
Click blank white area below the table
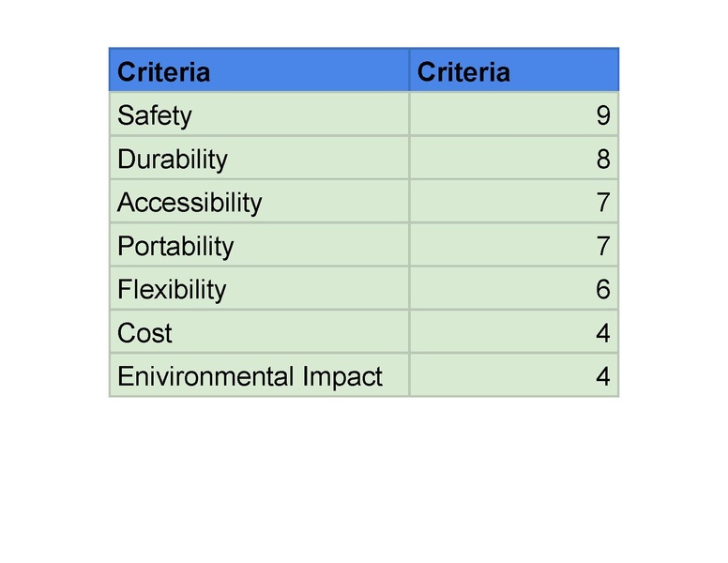pyautogui.click(x=364, y=479)
